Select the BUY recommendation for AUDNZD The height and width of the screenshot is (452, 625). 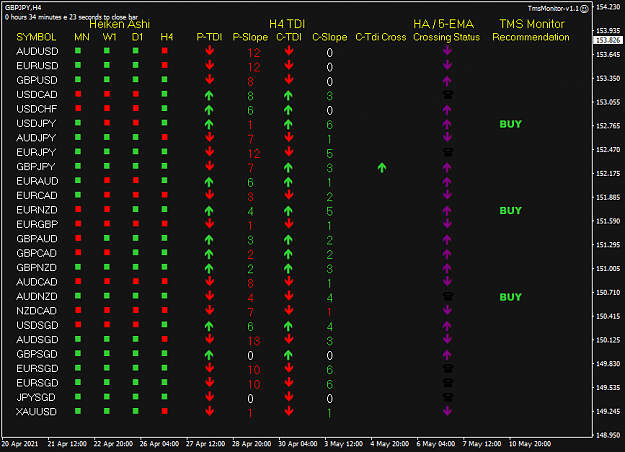pyautogui.click(x=511, y=297)
